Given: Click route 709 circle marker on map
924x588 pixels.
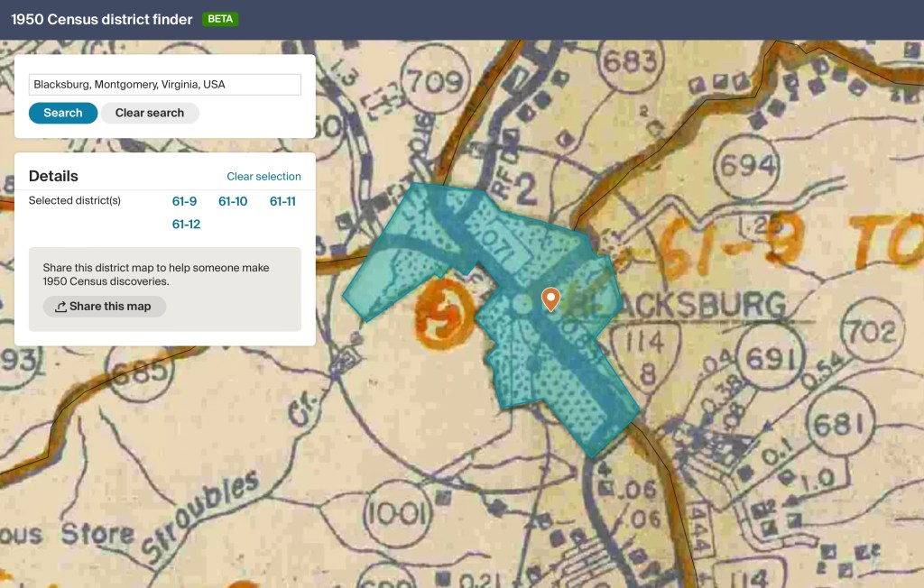Looking at the screenshot, I should [x=436, y=81].
